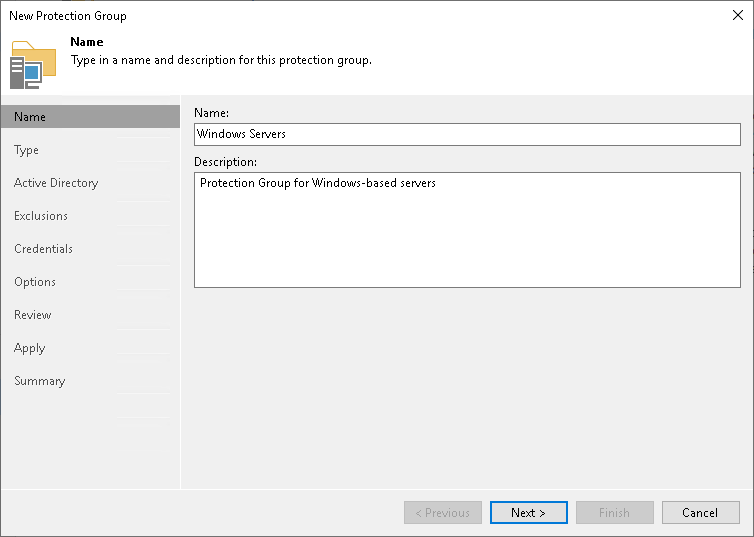Click the Next button
754x537 pixels.
pyautogui.click(x=528, y=513)
